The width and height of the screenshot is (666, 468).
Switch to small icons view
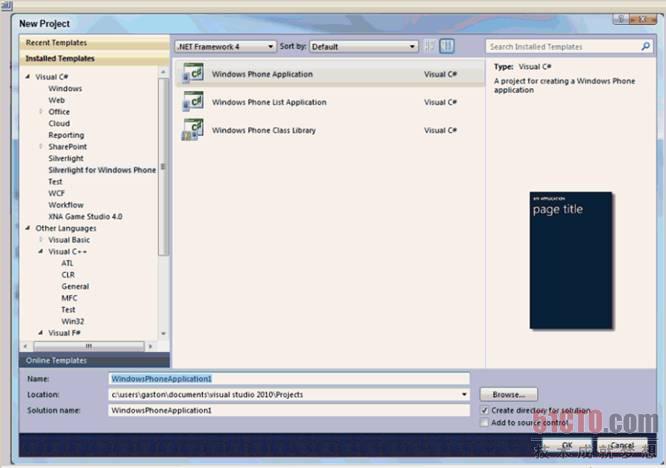[429, 46]
